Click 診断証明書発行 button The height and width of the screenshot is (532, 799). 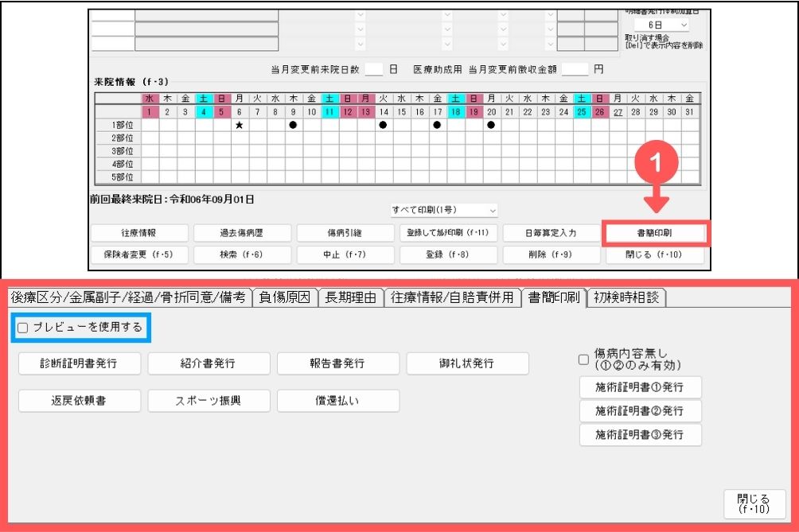(80, 363)
